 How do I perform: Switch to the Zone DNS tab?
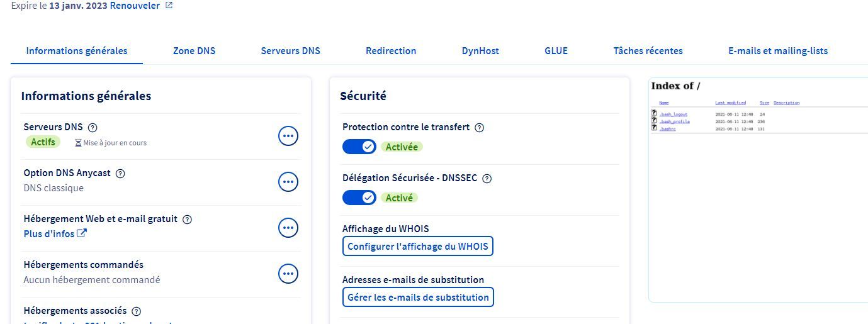point(194,51)
